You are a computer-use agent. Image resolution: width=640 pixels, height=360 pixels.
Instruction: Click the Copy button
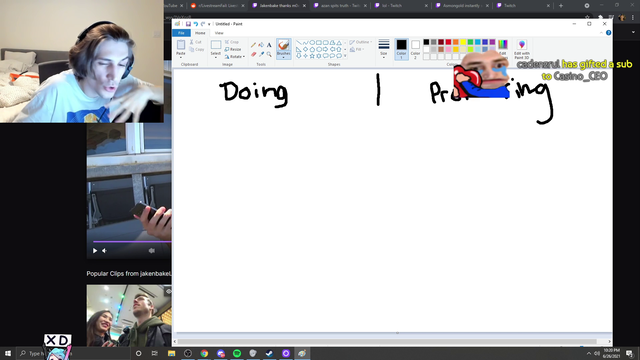click(x=197, y=49)
